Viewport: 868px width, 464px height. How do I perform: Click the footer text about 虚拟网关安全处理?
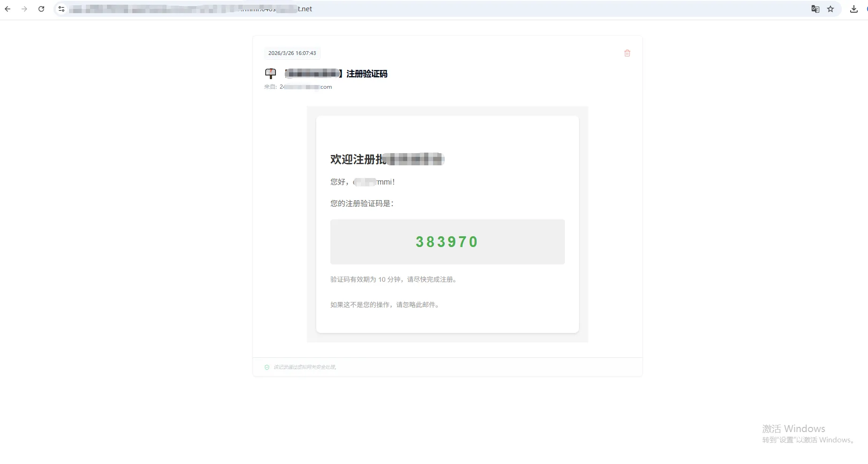[x=304, y=367]
